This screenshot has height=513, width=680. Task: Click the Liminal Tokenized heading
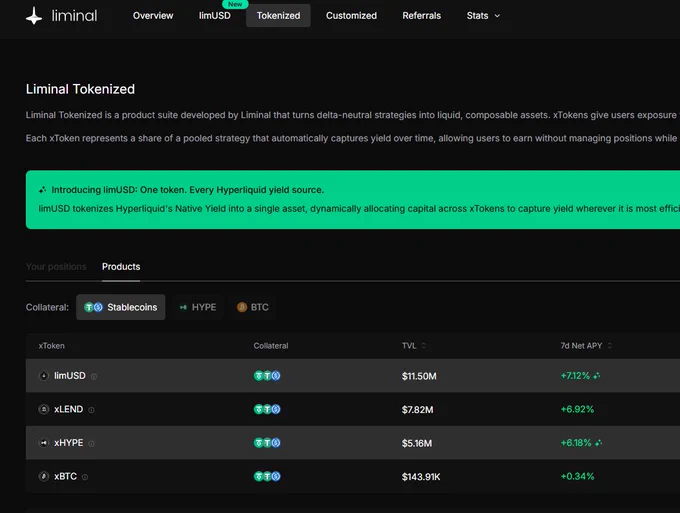(x=80, y=89)
